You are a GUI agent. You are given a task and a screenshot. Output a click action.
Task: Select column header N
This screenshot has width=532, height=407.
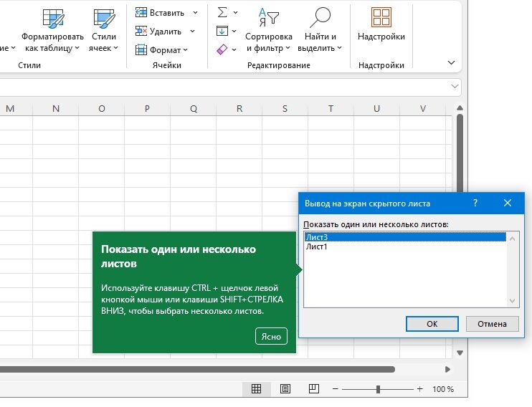pos(56,108)
